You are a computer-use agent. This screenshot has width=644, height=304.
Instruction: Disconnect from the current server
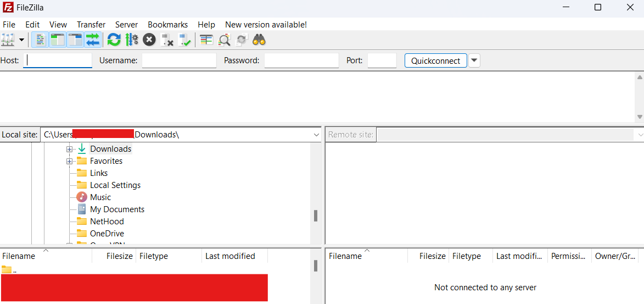click(167, 40)
